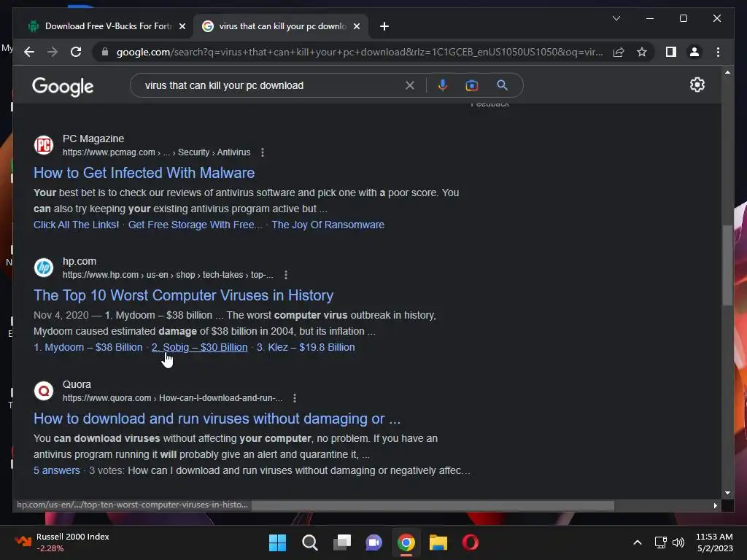This screenshot has height=560, width=747.
Task: Launch Opera from the taskbar
Action: click(x=471, y=542)
